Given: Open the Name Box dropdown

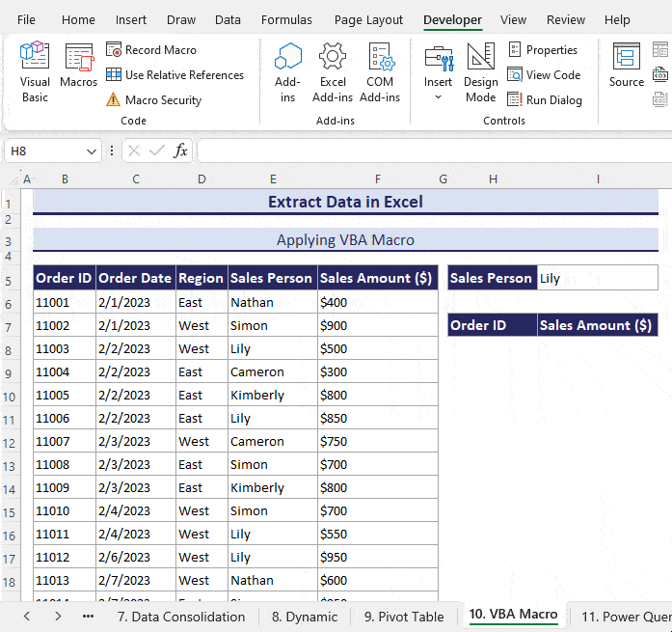Looking at the screenshot, I should pos(92,151).
